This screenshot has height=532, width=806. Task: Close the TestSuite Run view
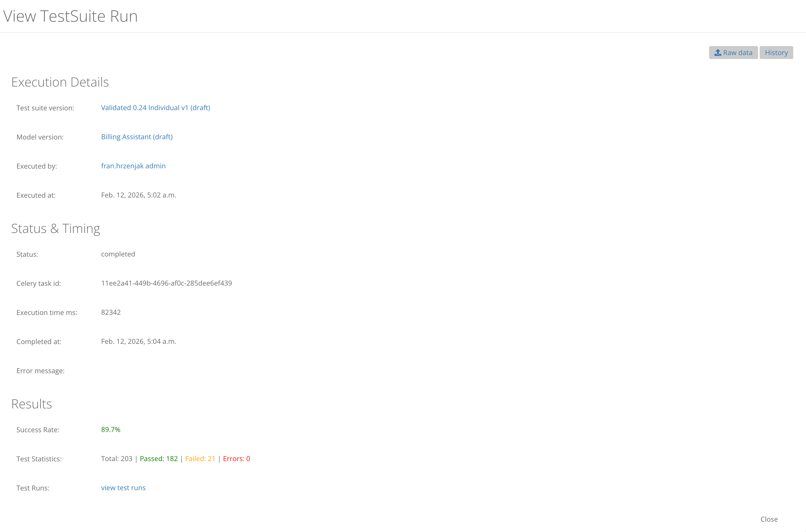[x=769, y=519]
